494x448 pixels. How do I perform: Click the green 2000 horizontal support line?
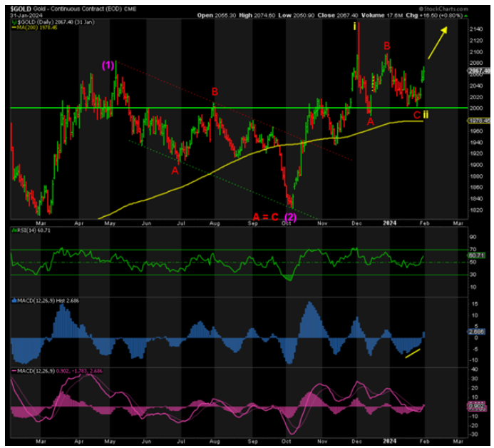pyautogui.click(x=214, y=108)
